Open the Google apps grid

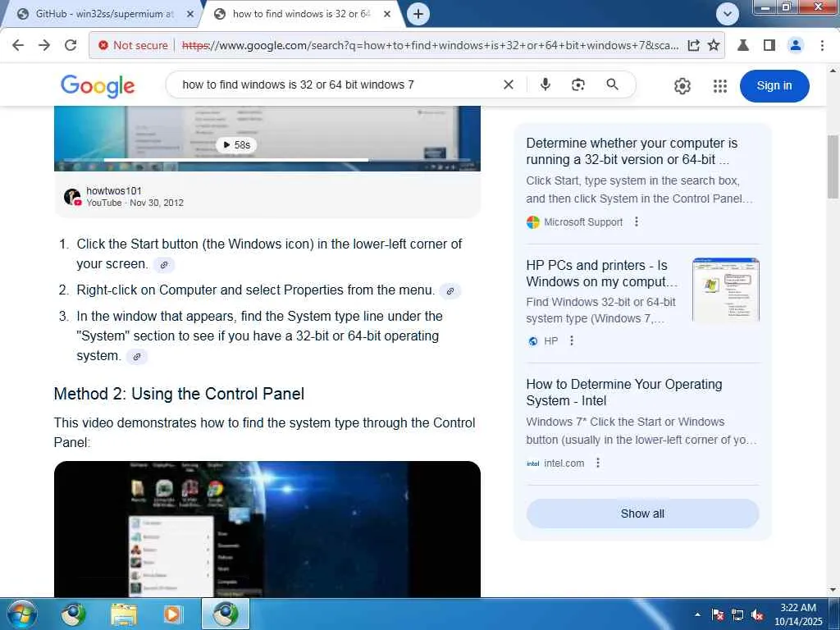pyautogui.click(x=720, y=85)
